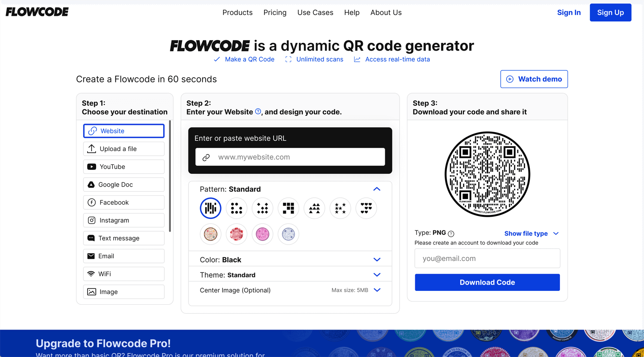Click the Google Doc drive icon
This screenshot has width=644, height=357.
pos(91,185)
